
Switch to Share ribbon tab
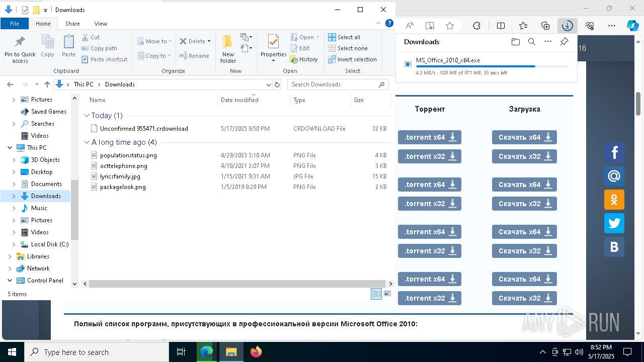click(72, 24)
